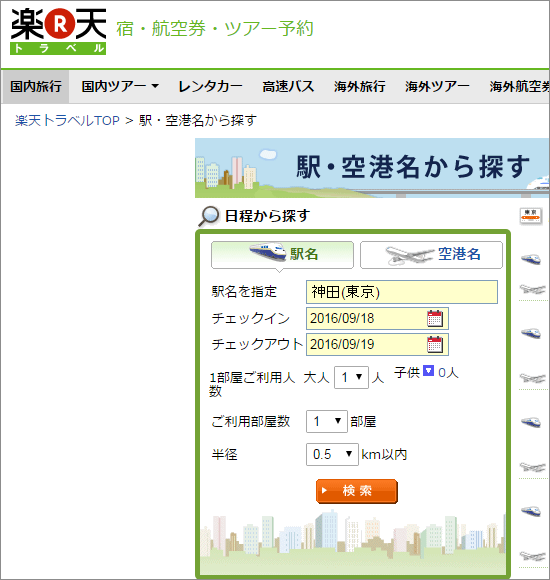The width and height of the screenshot is (550, 580).
Task: Click the magnifying glass icon beside 日程から探す
Action: click(x=209, y=216)
